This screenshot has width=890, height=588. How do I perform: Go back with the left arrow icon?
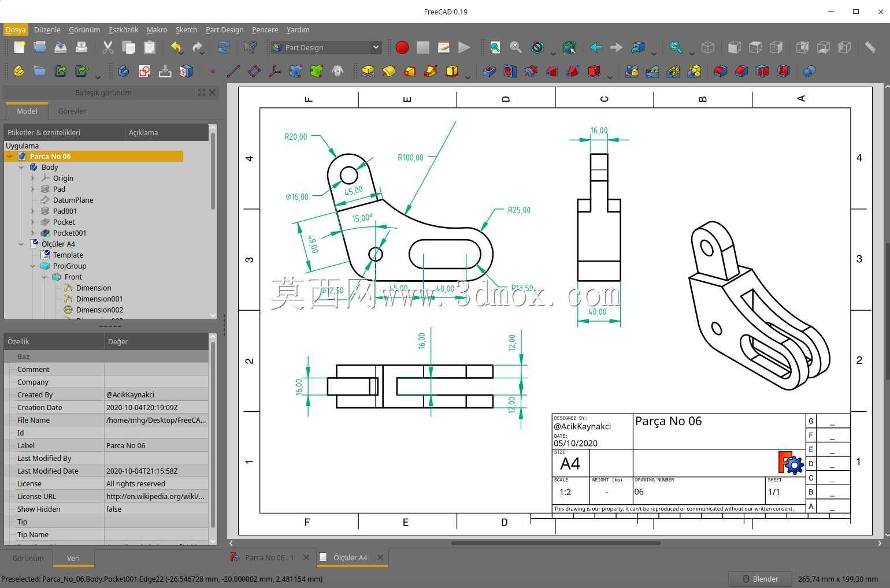[596, 47]
